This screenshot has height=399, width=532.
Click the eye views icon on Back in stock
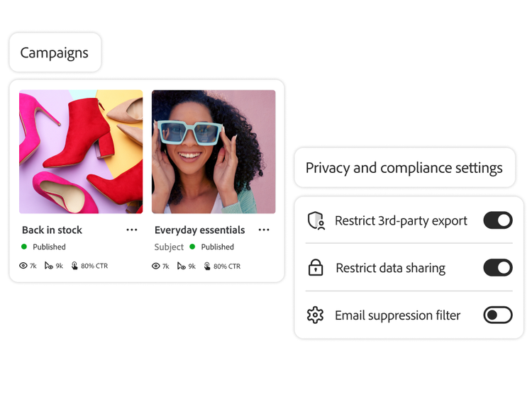[23, 266]
